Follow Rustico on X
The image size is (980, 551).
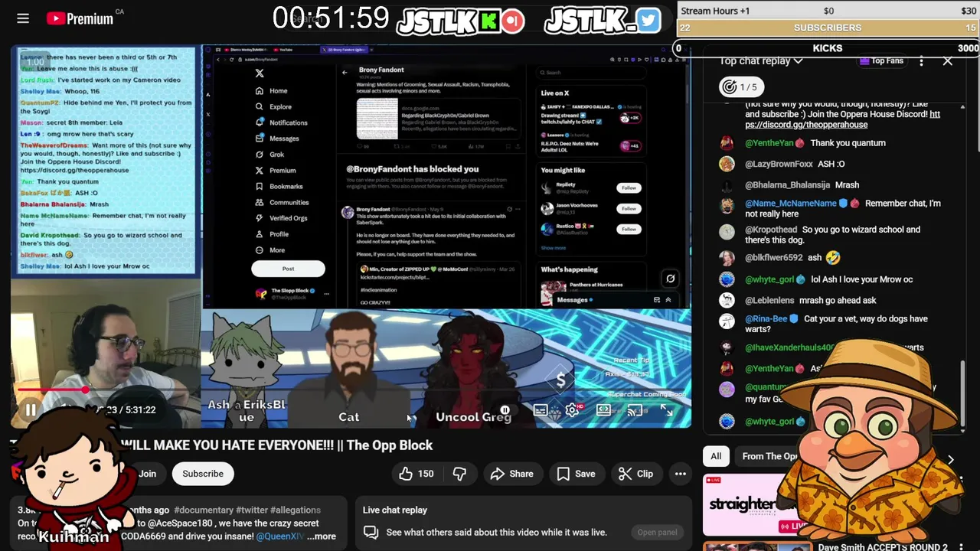click(x=629, y=229)
